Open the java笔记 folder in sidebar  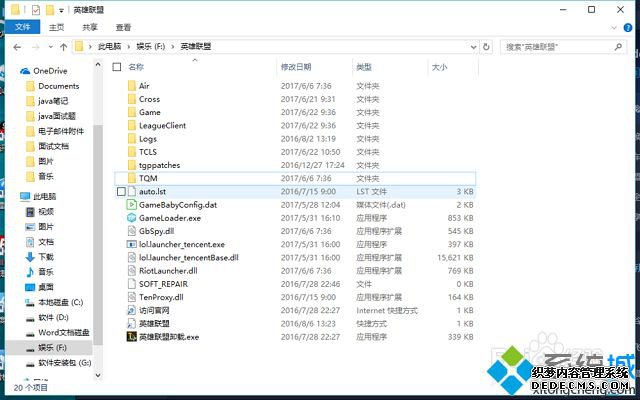[x=53, y=101]
